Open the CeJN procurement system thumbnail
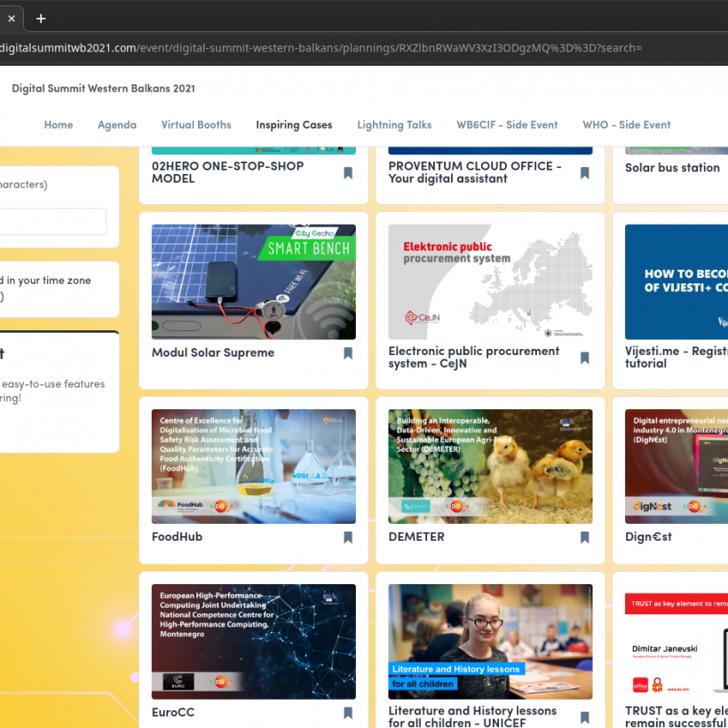Image resolution: width=728 pixels, height=728 pixels. [490, 281]
